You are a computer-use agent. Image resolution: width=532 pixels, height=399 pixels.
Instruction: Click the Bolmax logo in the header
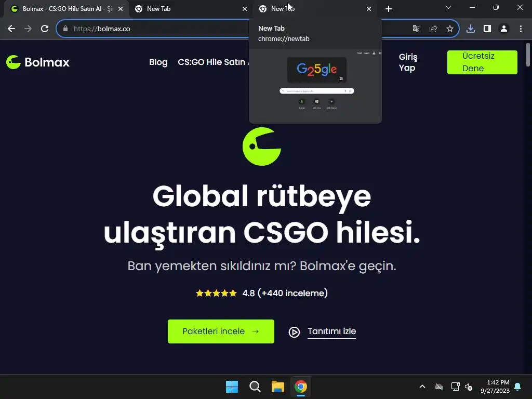37,62
